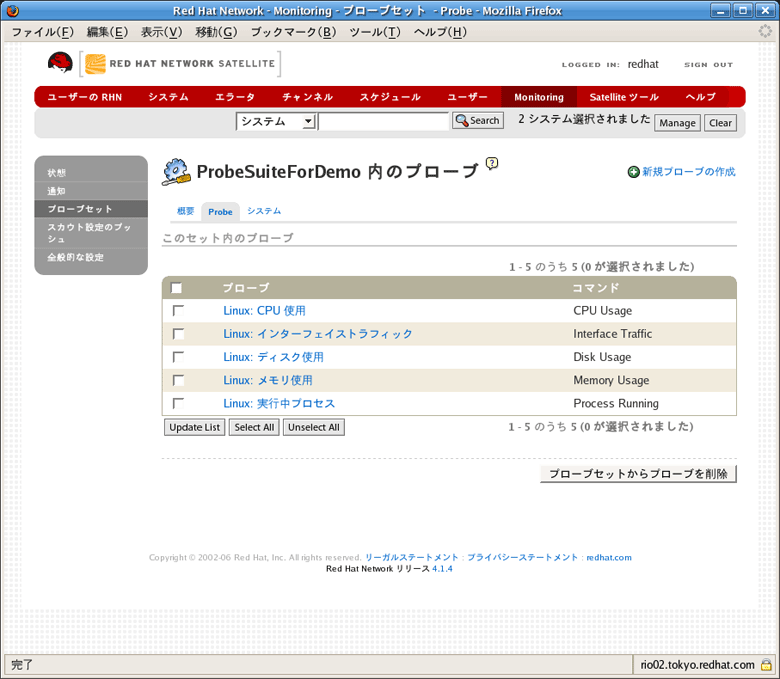Click the search text input field

pos(384,121)
